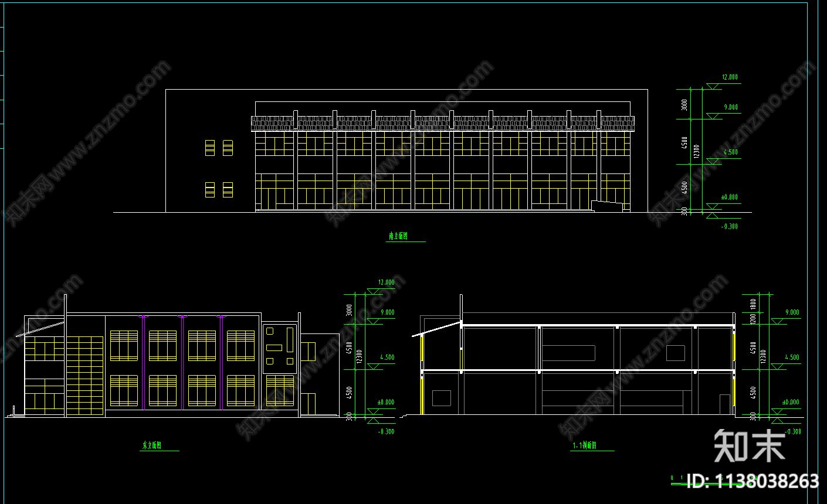Image resolution: width=827 pixels, height=504 pixels.
Task: Select the 12300 overall dimension in section 1-1
Action: (763, 356)
